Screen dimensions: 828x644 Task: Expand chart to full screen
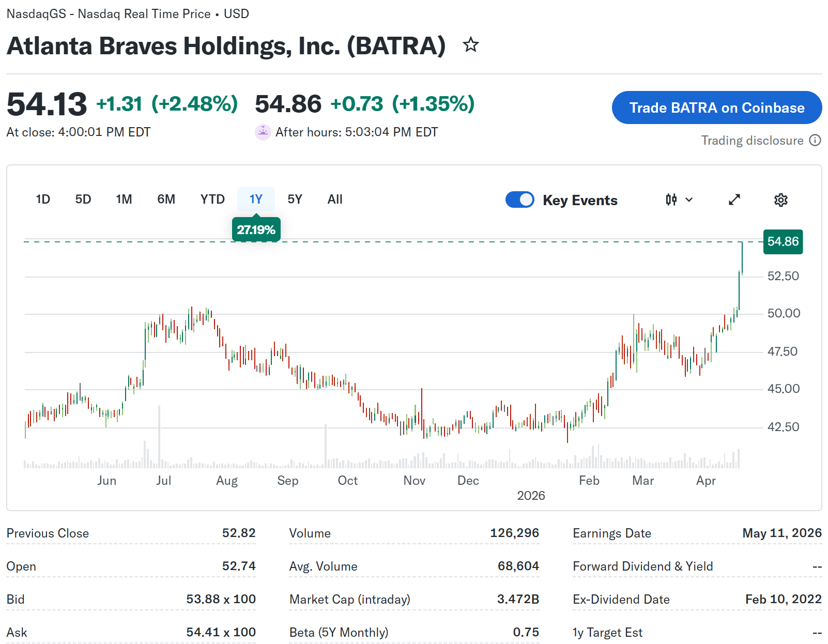coord(734,200)
